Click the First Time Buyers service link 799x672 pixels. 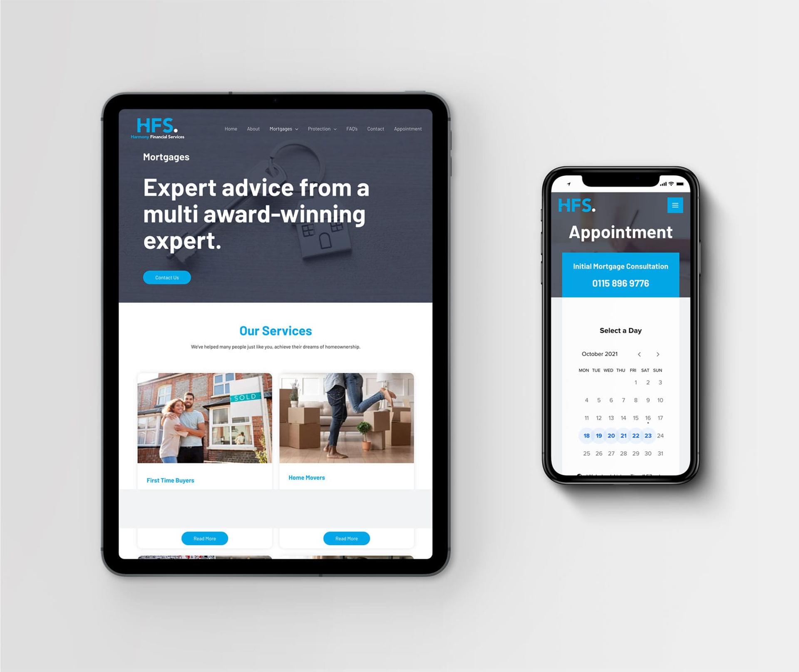[x=170, y=479]
